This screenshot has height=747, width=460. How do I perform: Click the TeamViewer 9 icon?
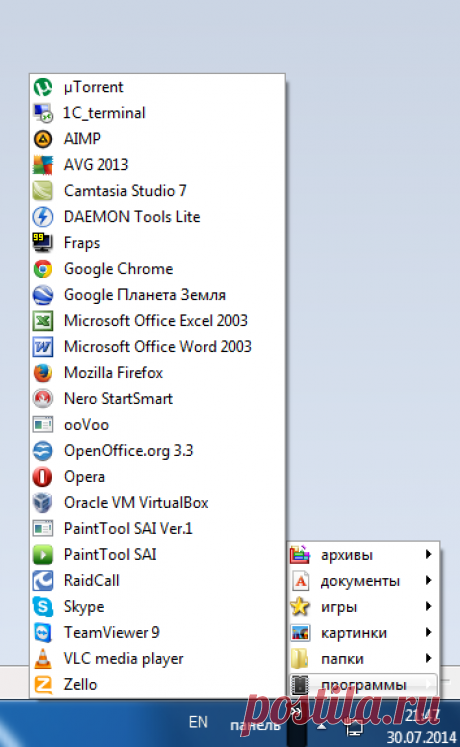click(x=43, y=633)
